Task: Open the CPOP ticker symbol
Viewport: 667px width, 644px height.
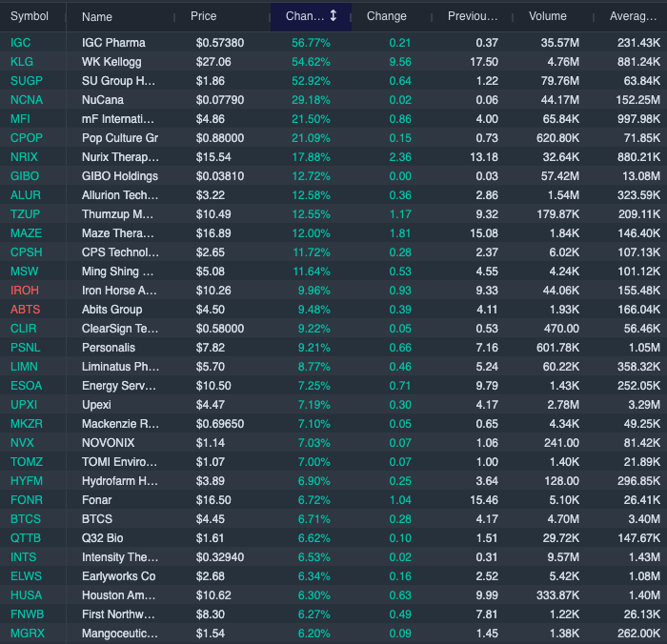Action: click(27, 138)
